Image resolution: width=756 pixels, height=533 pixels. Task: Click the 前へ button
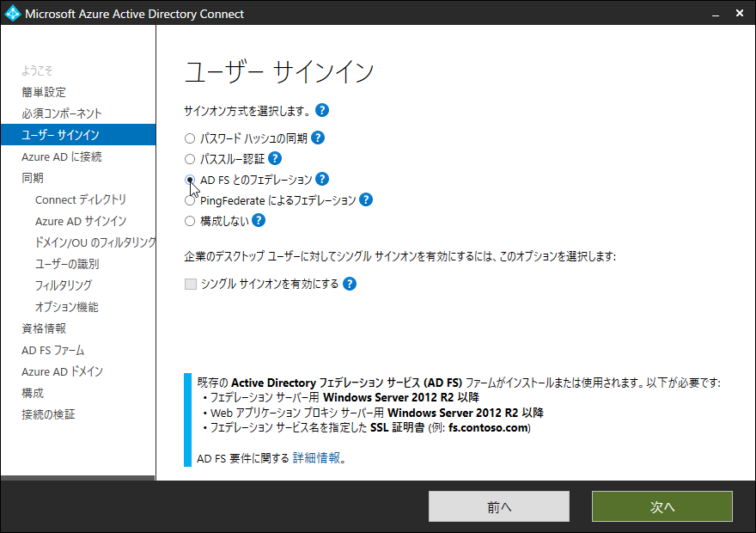[x=499, y=506]
